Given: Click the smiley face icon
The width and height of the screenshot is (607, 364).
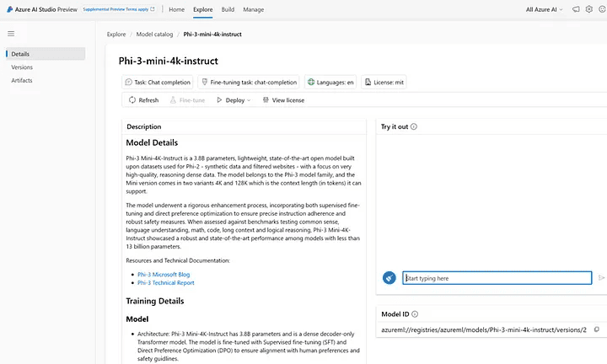Looking at the screenshot, I should 602,9.
